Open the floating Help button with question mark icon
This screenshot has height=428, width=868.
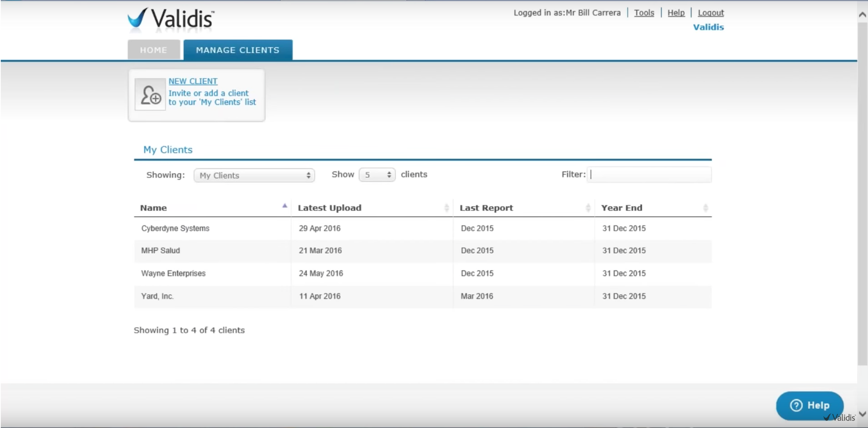tap(809, 405)
